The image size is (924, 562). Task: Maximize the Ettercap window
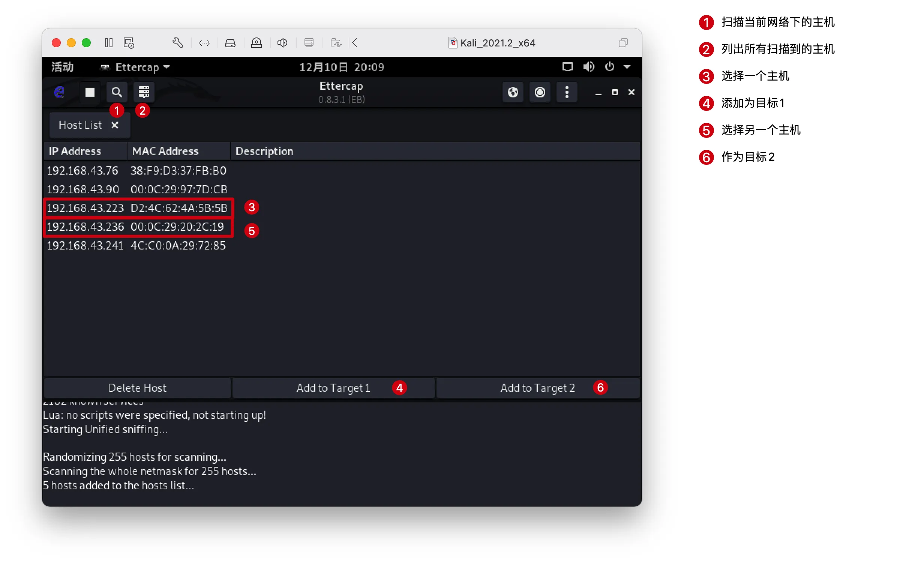point(615,93)
